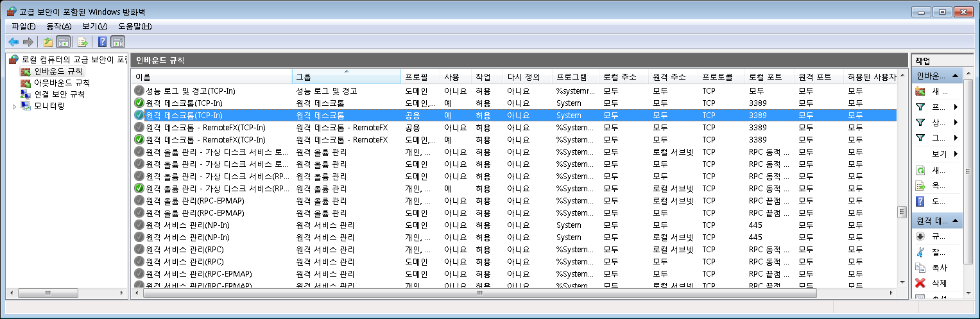Image resolution: width=980 pixels, height=319 pixels.
Task: Open the 파일(F) menu
Action: coord(24,26)
